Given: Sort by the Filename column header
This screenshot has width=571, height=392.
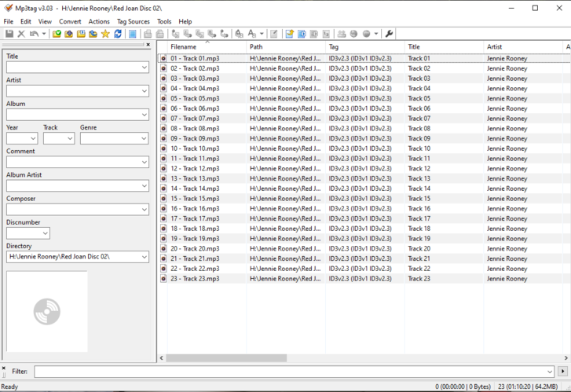Looking at the screenshot, I should (207, 46).
